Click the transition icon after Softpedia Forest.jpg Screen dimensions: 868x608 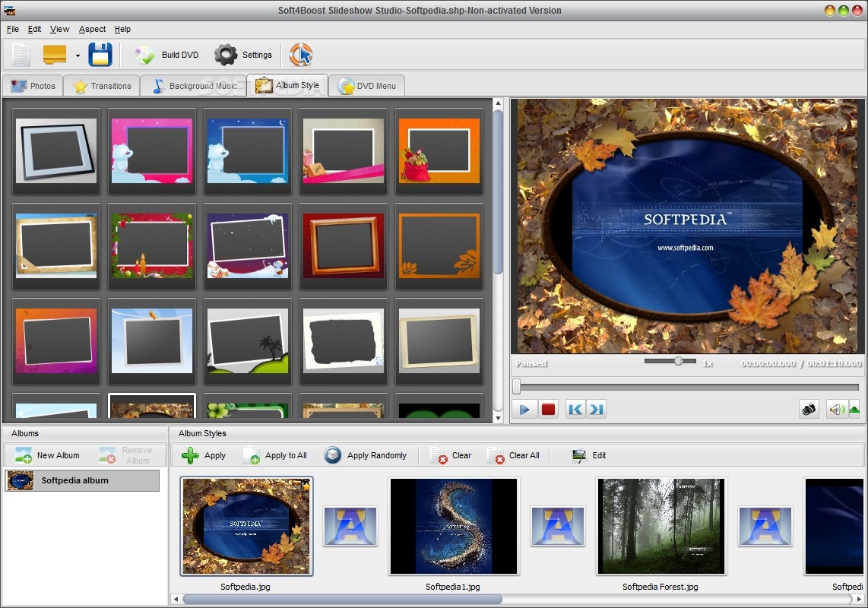click(765, 526)
